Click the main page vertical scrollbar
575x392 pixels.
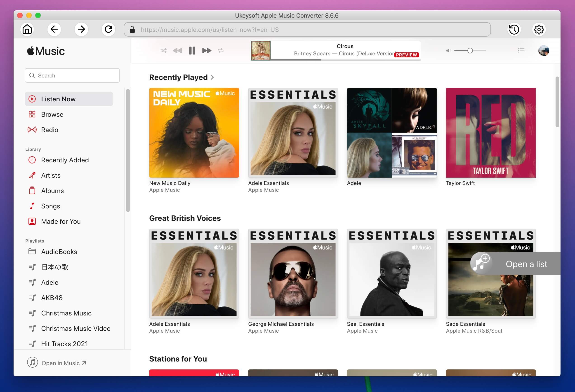tap(557, 102)
